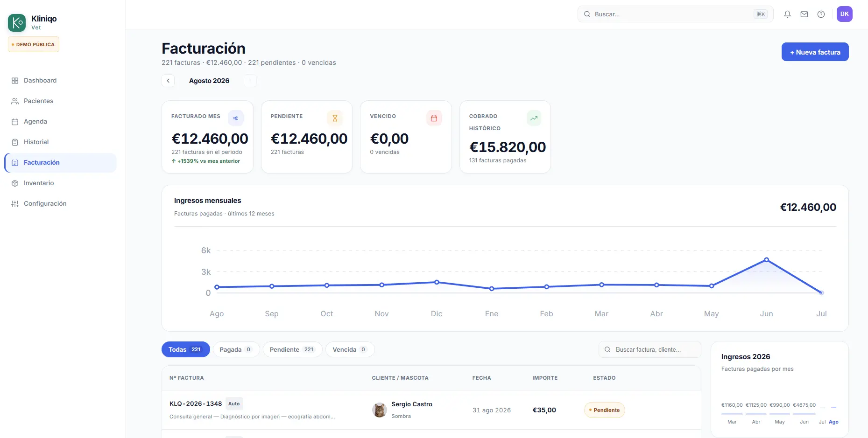
Task: Click the Pendiente hourglass icon
Action: coord(335,118)
